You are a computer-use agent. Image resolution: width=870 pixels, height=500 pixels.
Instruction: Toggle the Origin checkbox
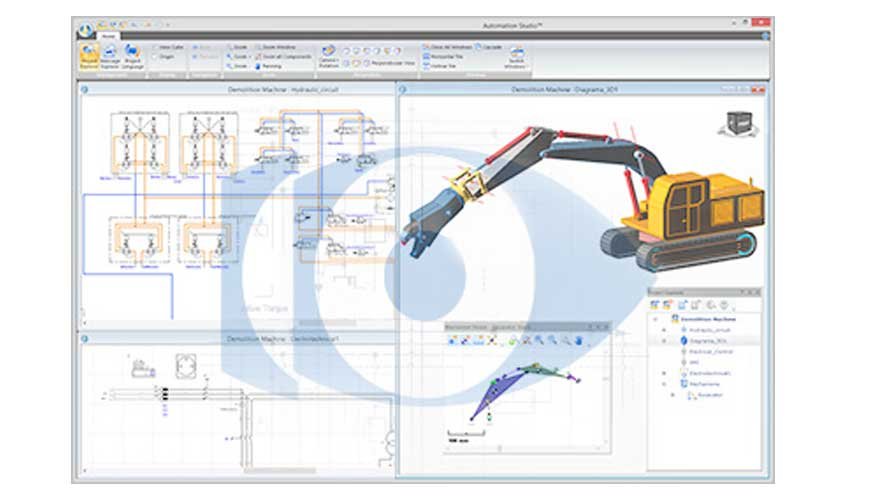(x=155, y=57)
